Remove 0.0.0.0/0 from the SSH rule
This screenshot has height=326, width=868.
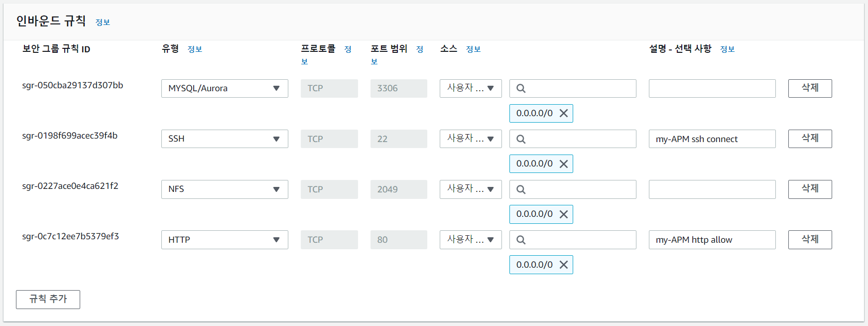coord(564,164)
